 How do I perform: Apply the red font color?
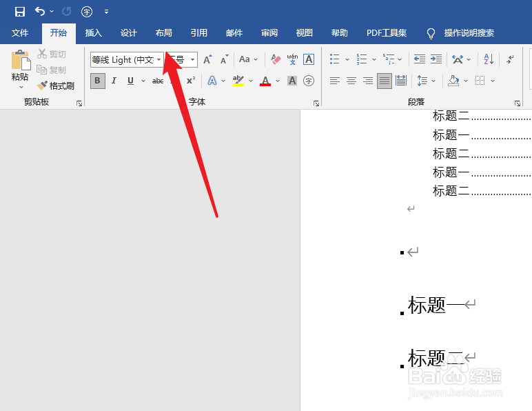[x=265, y=81]
